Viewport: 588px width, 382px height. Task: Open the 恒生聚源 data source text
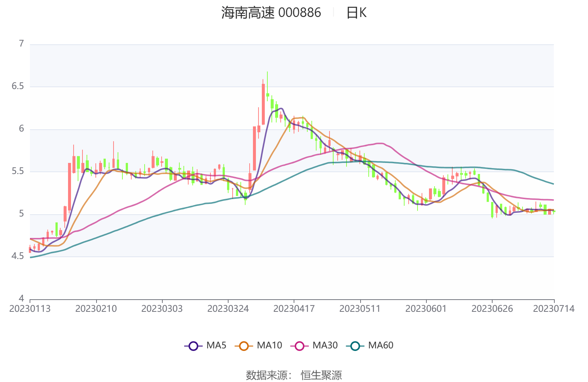click(321, 375)
